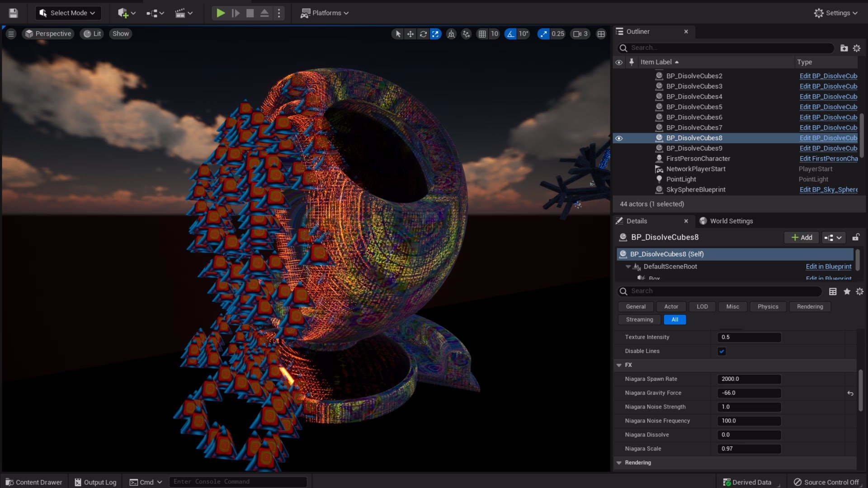Click the Details panel tab
This screenshot has width=868, height=488.
pos(637,221)
